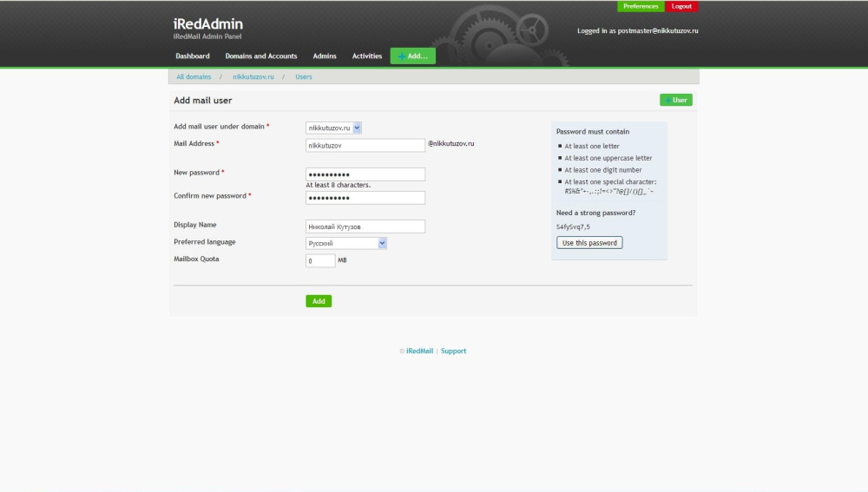Image resolution: width=868 pixels, height=492 pixels.
Task: Click the iRedAdmin logo title
Action: click(208, 23)
